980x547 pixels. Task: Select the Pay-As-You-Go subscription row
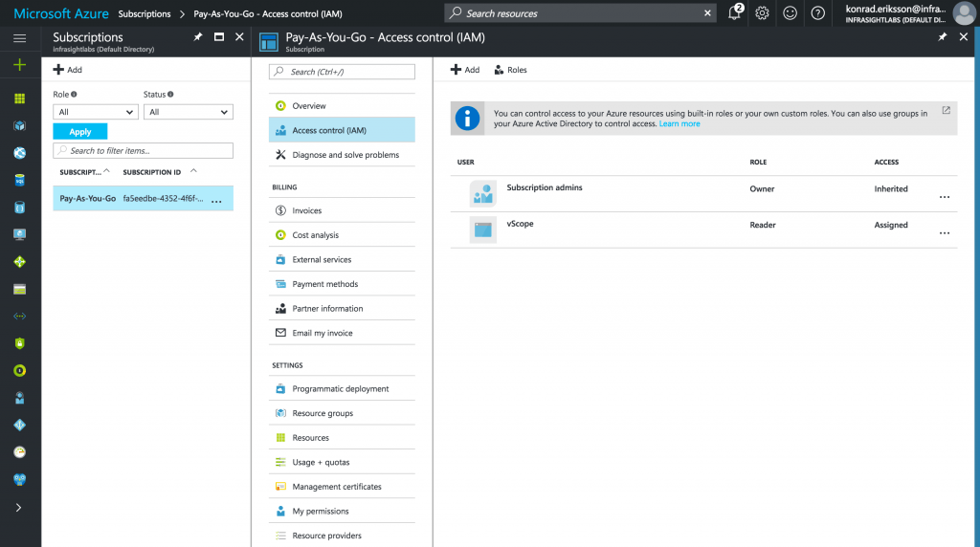[144, 199]
